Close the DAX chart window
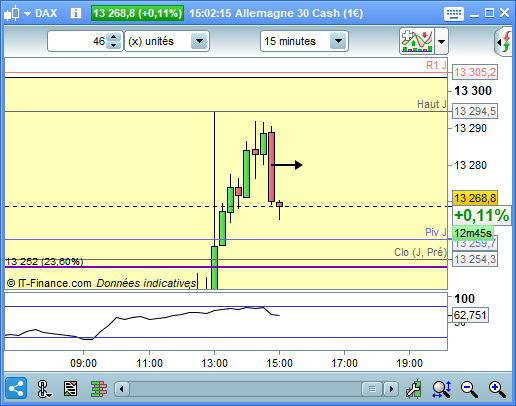 pos(504,13)
